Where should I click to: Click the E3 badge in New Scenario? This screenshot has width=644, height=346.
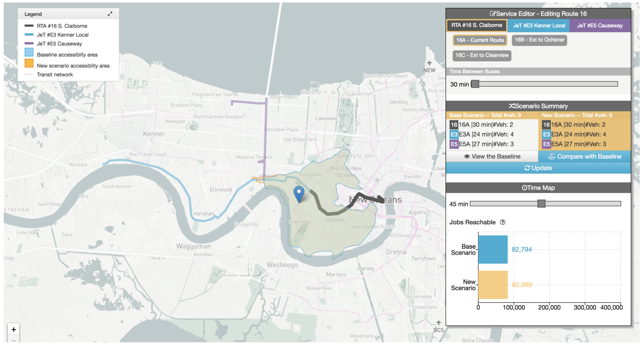pos(546,135)
